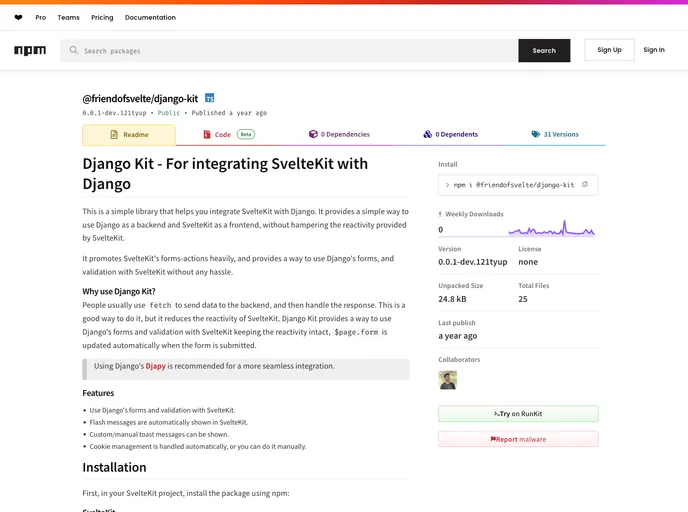Click the Sign Up button
688x512 pixels.
pyautogui.click(x=609, y=50)
